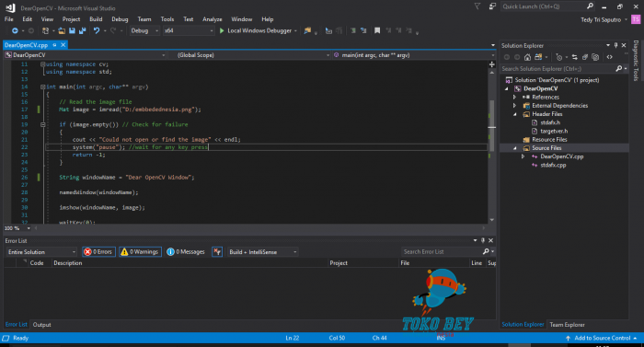Open the main function member dropdown
644x347 pixels.
414,55
